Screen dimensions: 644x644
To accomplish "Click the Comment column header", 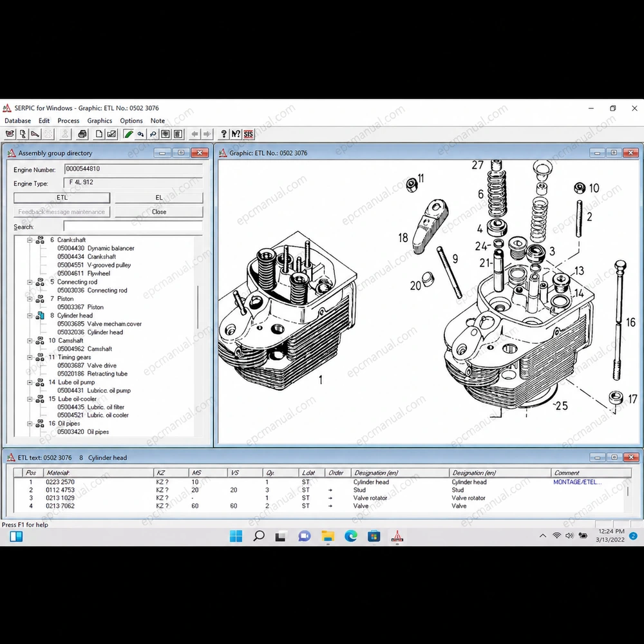I will (591, 473).
